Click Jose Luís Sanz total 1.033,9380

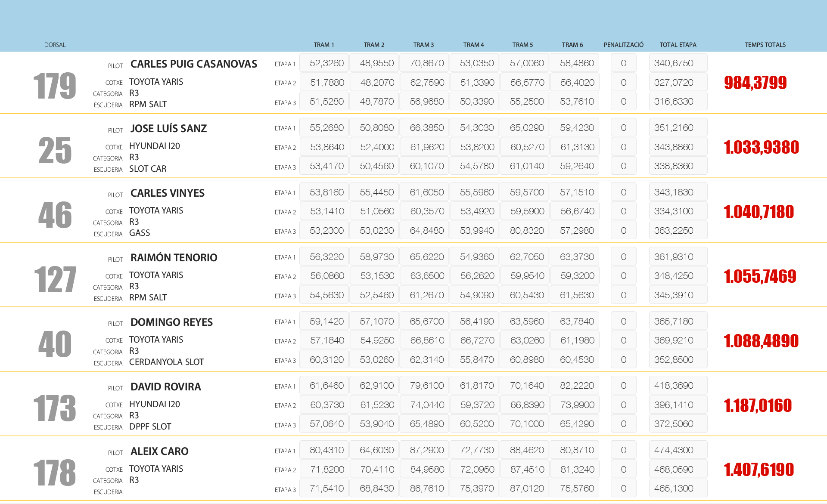761,147
